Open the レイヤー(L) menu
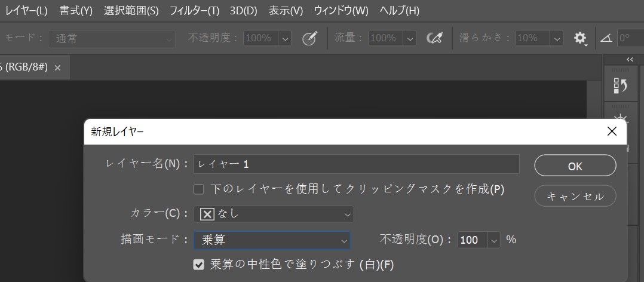Image resolution: width=644 pixels, height=282 pixels. [x=26, y=11]
